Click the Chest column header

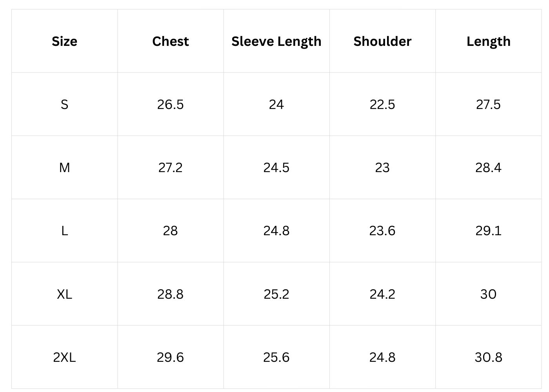(x=171, y=41)
